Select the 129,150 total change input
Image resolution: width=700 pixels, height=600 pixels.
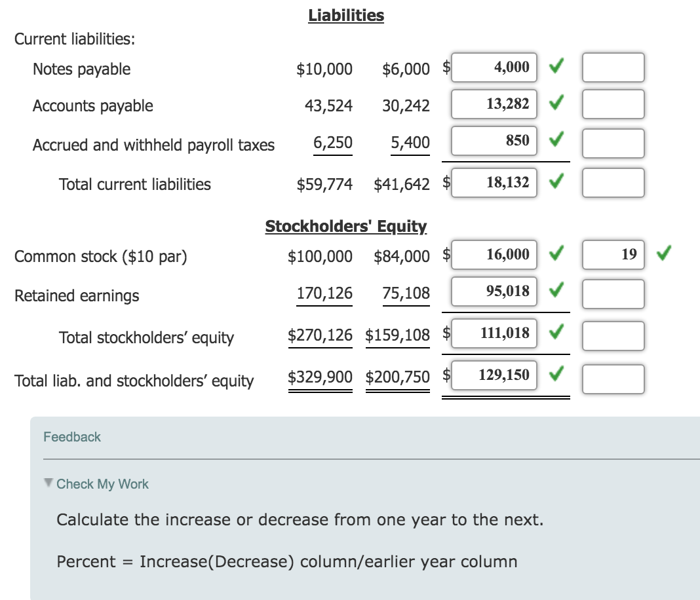point(494,375)
